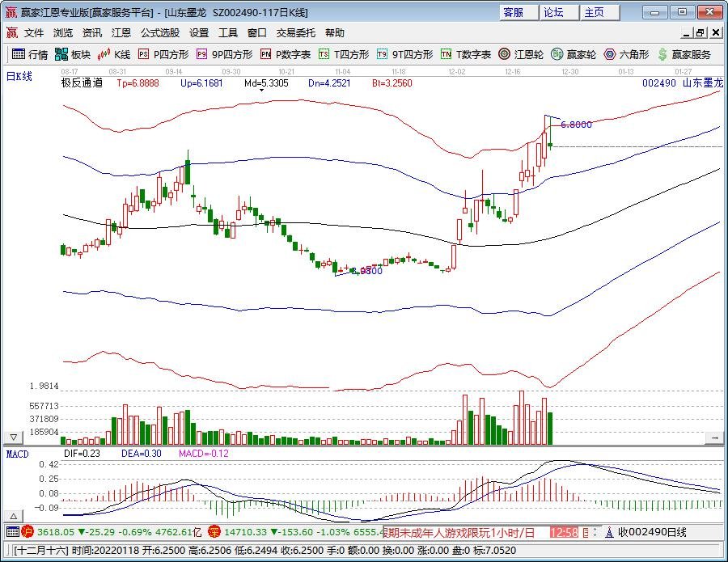Open the 江恩 menu

point(121,32)
